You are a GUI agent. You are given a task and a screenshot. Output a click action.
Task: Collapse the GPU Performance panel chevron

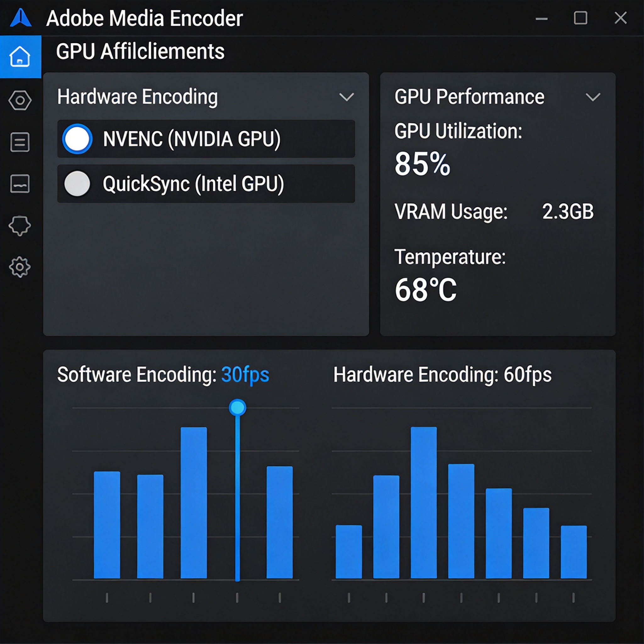[593, 97]
